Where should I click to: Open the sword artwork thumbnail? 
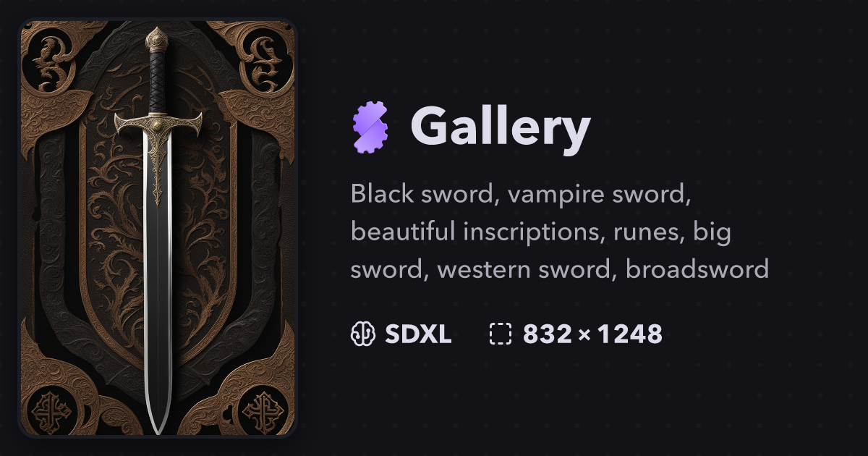coord(158,228)
